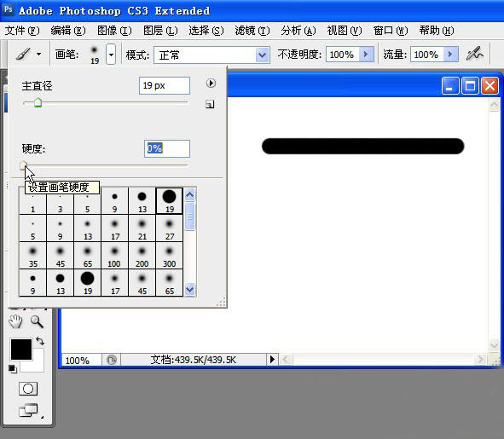Expand the 模式 blending mode dropdown

[x=263, y=55]
